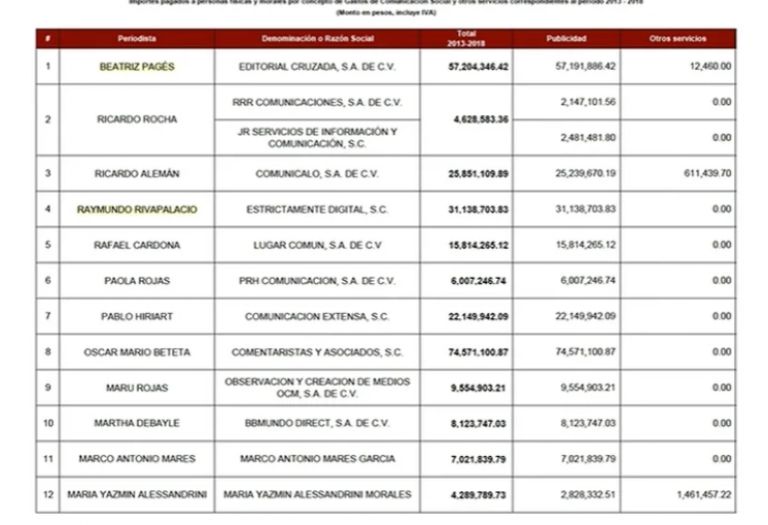Select publicity value 25,239,670.19
The image size is (768, 525).
tap(585, 173)
